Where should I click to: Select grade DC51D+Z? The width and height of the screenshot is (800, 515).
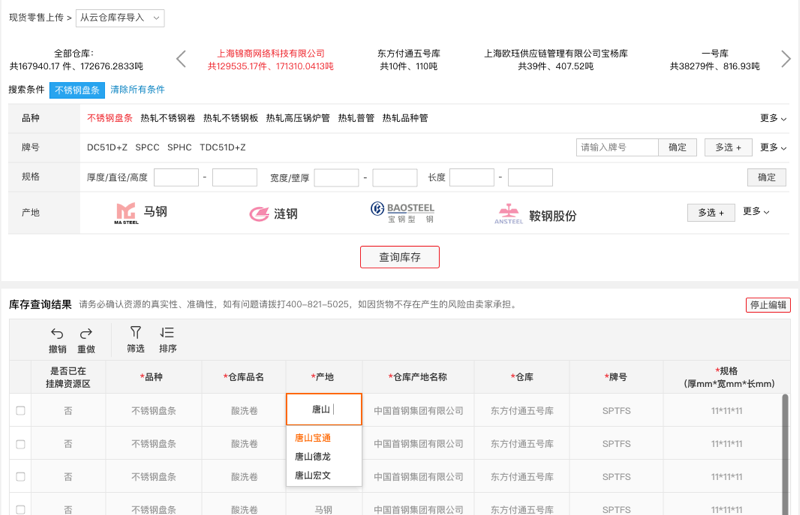coord(107,147)
